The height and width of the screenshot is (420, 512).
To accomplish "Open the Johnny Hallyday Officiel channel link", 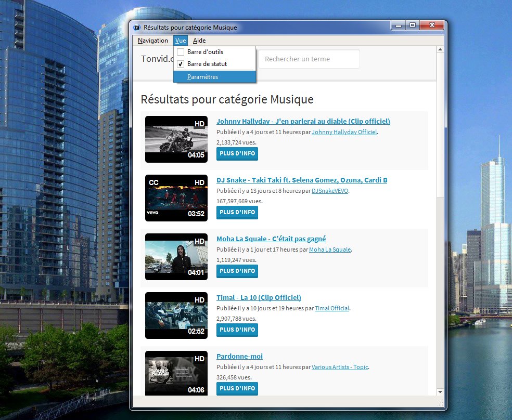I will [344, 132].
